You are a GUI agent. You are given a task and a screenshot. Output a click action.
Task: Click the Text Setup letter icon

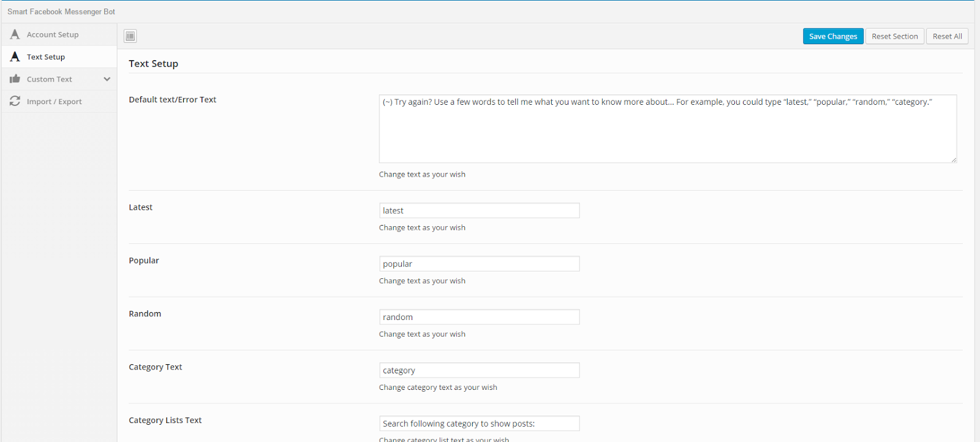(x=15, y=56)
